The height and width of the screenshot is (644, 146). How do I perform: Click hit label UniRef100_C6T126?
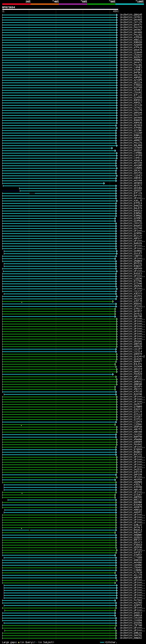(x=131, y=105)
